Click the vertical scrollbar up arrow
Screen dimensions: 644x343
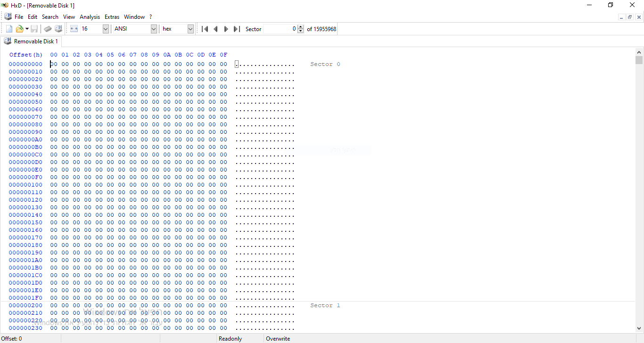[x=639, y=52]
